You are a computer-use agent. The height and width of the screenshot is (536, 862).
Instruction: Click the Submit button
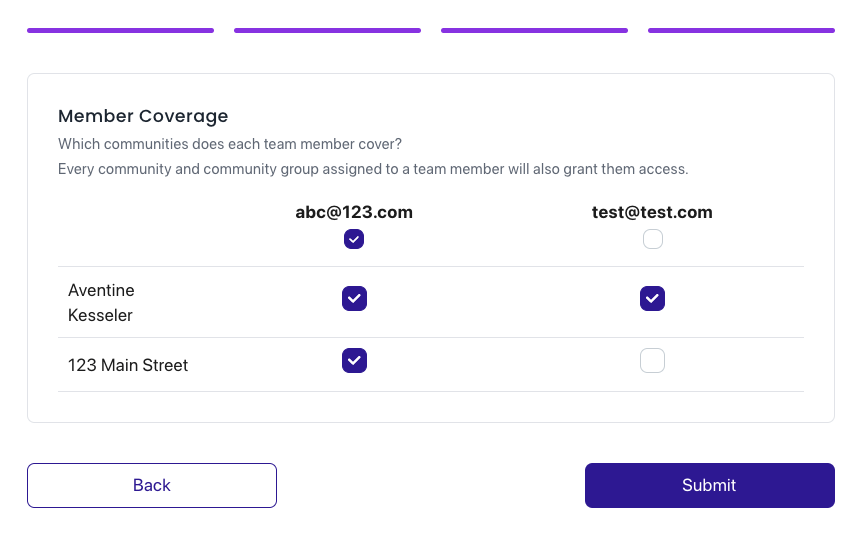(x=710, y=485)
